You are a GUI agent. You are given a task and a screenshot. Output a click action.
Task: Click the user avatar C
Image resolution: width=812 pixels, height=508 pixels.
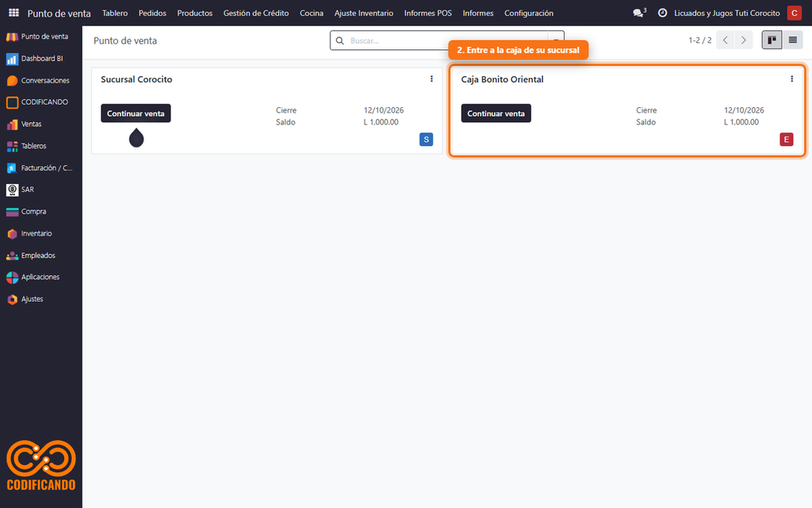click(795, 13)
